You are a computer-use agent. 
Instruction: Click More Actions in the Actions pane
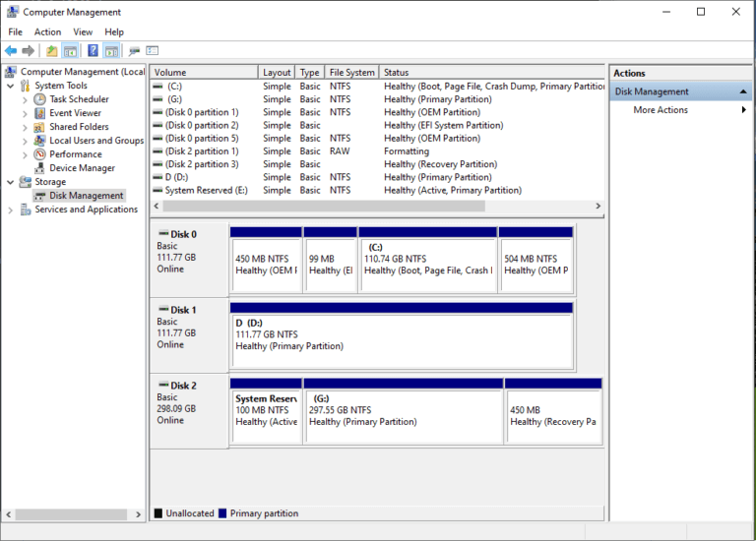(661, 110)
